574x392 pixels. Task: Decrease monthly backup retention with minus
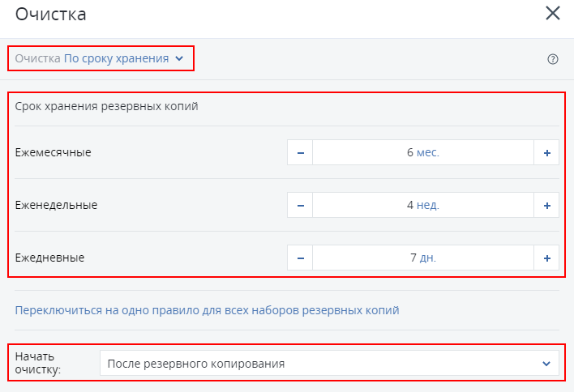[x=300, y=153]
